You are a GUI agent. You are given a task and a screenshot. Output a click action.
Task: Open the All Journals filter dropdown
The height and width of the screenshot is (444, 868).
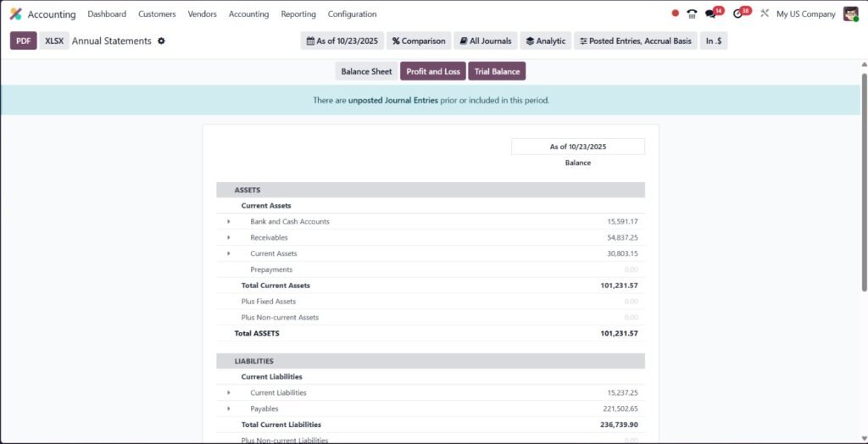[486, 41]
